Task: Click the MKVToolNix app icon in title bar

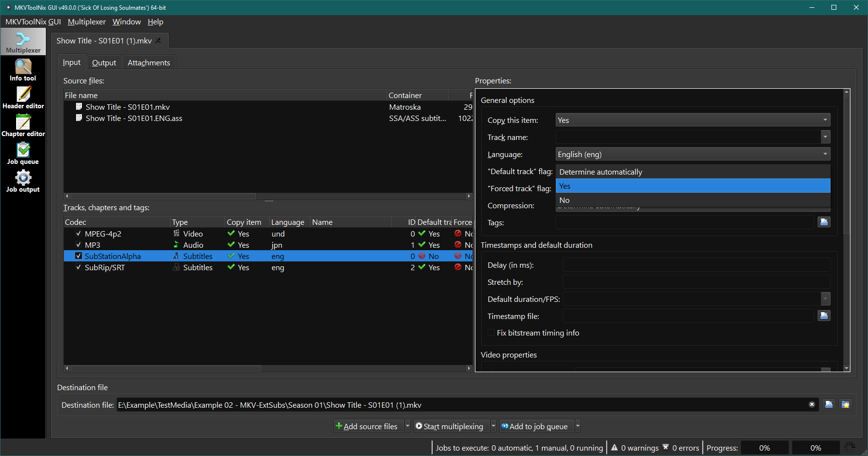Action: click(8, 7)
